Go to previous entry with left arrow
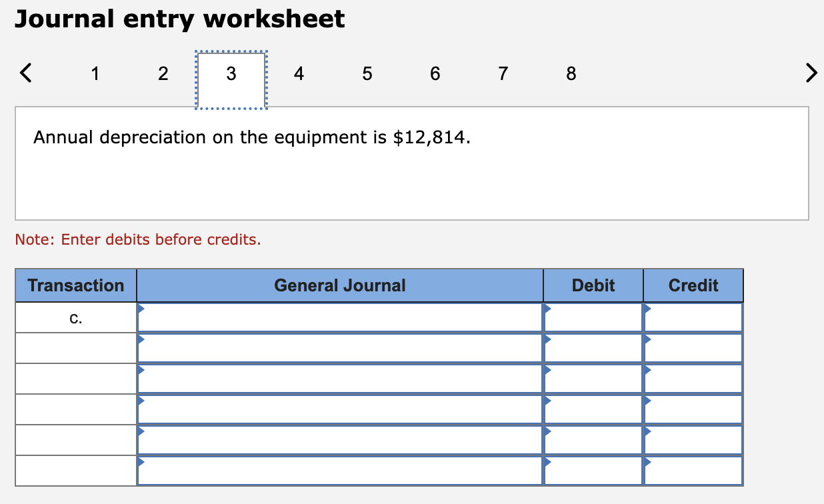824x504 pixels. [25, 73]
